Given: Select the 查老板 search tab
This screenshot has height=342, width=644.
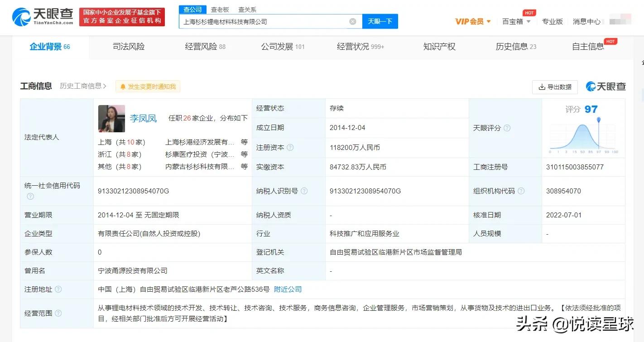Looking at the screenshot, I should point(220,10).
